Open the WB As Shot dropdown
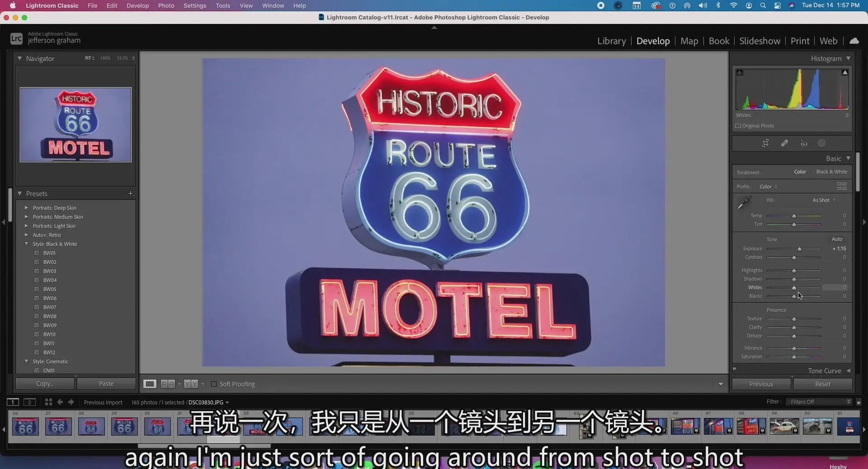This screenshot has height=469, width=868. click(x=824, y=200)
